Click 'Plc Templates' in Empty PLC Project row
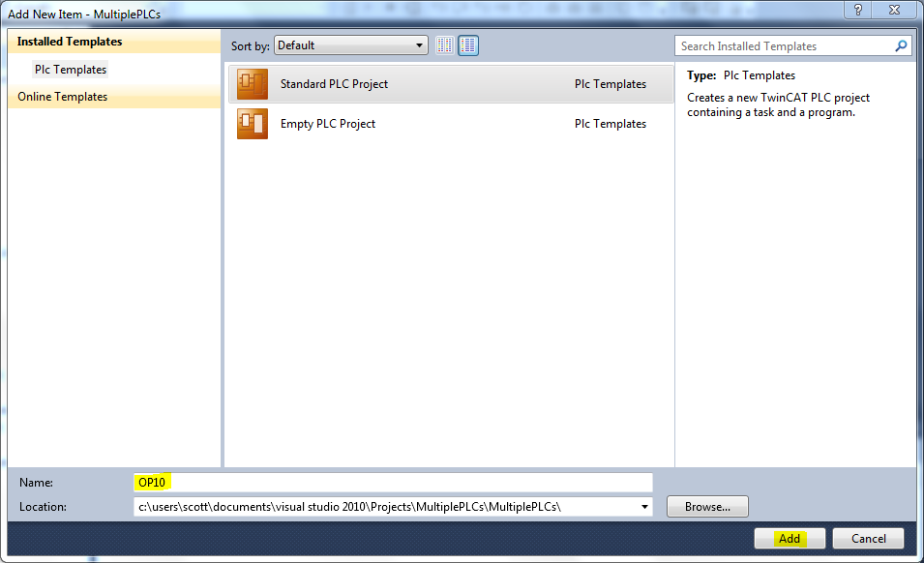 [611, 124]
